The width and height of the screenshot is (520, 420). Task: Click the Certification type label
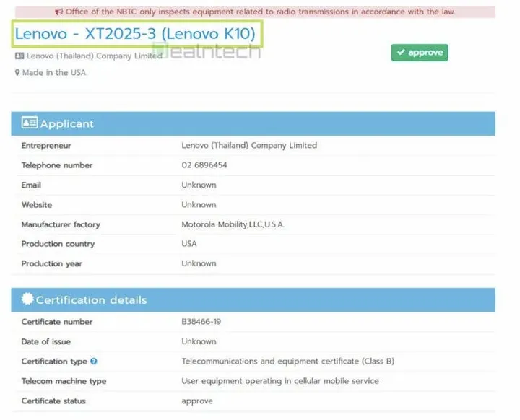[x=54, y=362]
